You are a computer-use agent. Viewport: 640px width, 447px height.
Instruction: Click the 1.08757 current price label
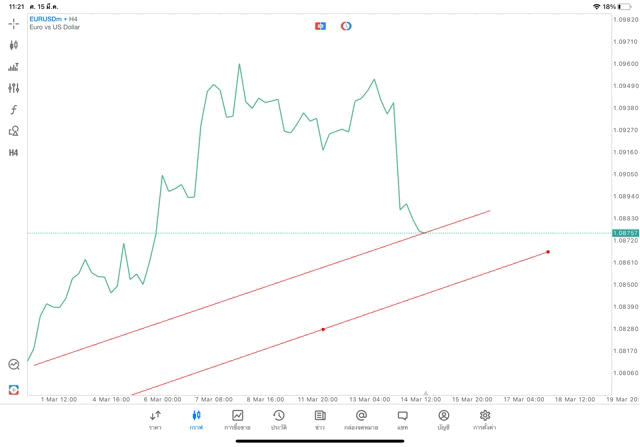(625, 233)
